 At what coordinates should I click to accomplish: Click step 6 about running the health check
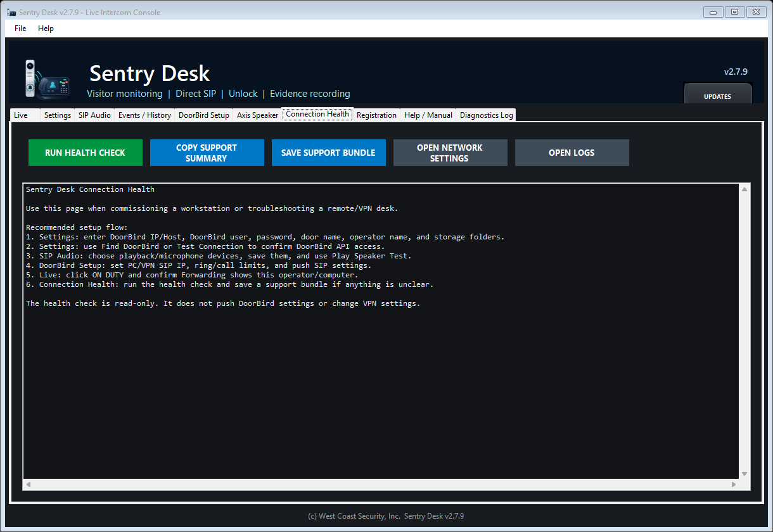230,284
